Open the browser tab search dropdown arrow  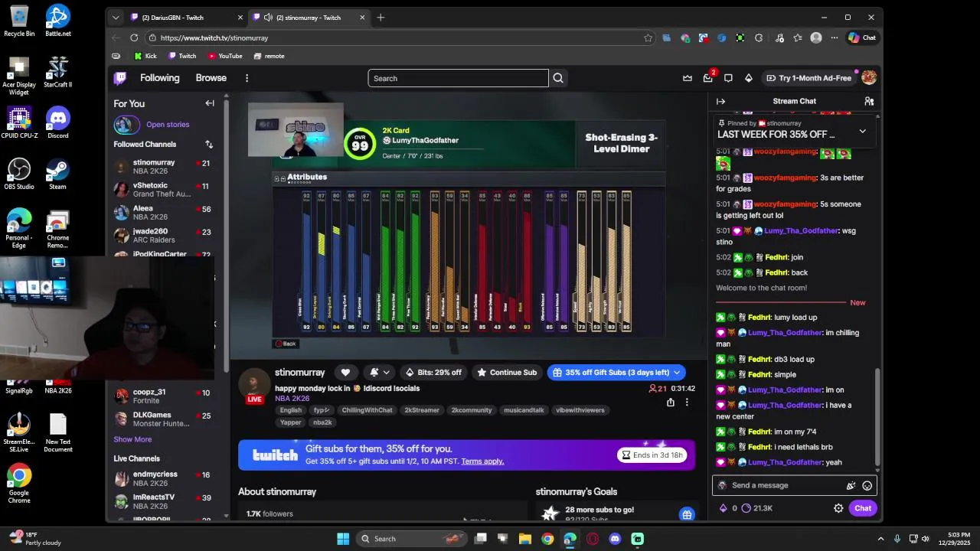coord(116,18)
